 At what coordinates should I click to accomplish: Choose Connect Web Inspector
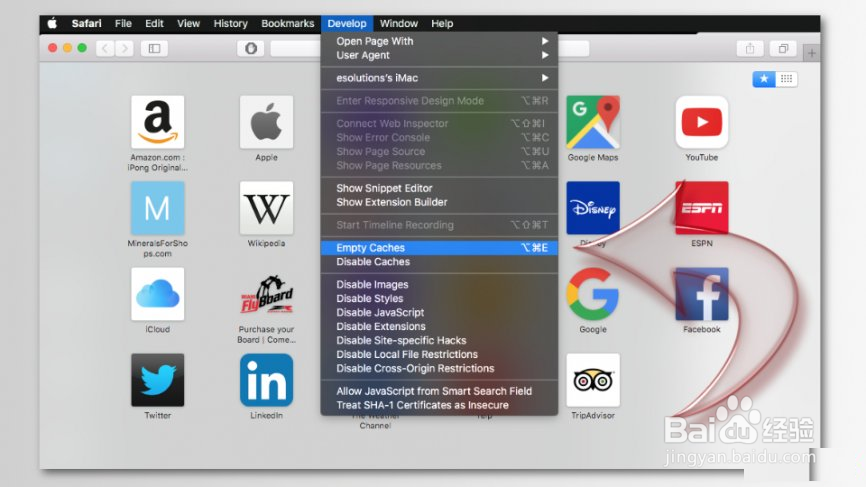click(439, 123)
